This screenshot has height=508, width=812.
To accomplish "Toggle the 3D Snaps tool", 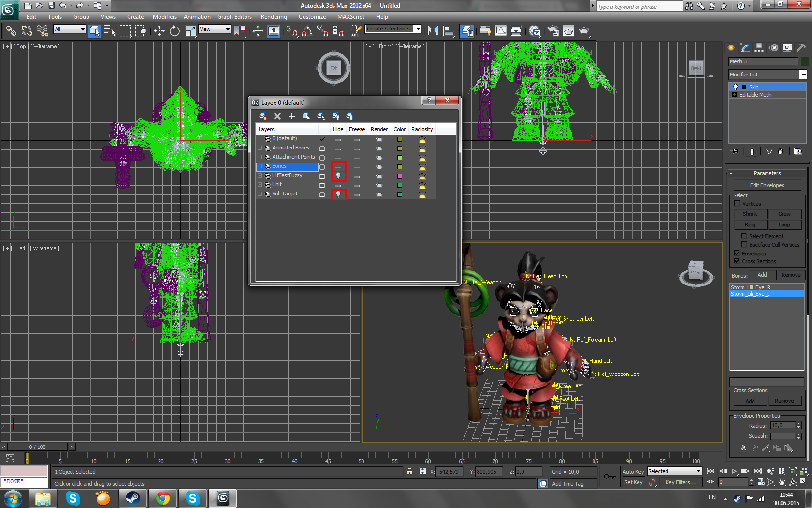I will (291, 31).
